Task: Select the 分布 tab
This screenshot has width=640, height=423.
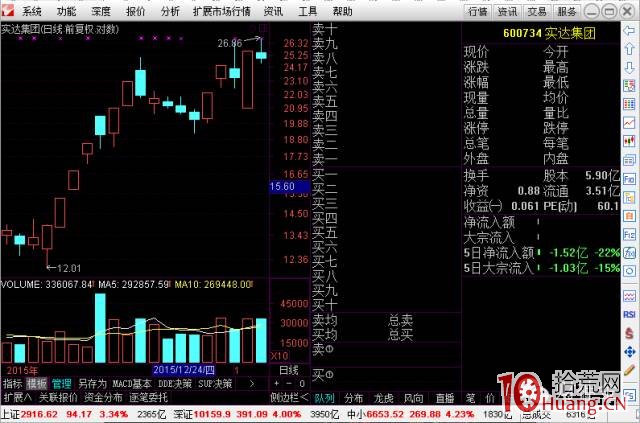Action: pos(353,398)
